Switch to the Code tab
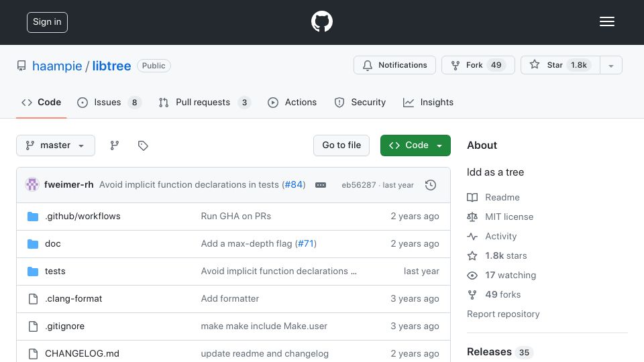The width and height of the screenshot is (644, 362). tap(42, 102)
